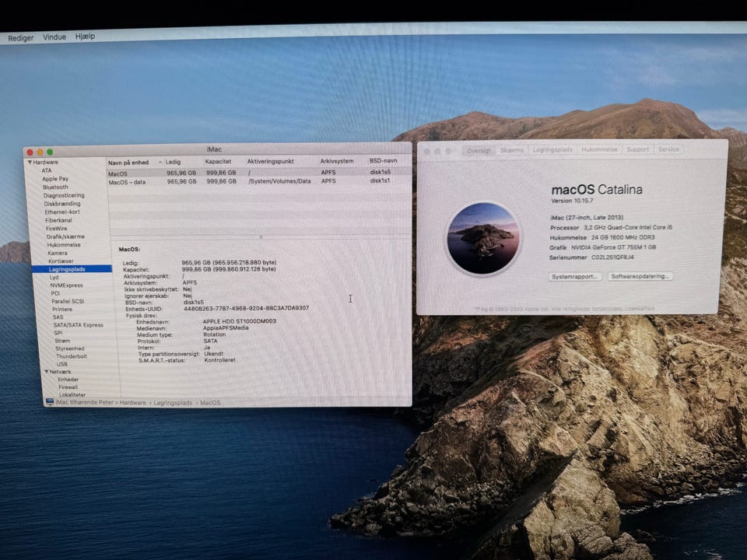Switch to the Oversigt tab
This screenshot has width=747, height=560.
click(479, 150)
